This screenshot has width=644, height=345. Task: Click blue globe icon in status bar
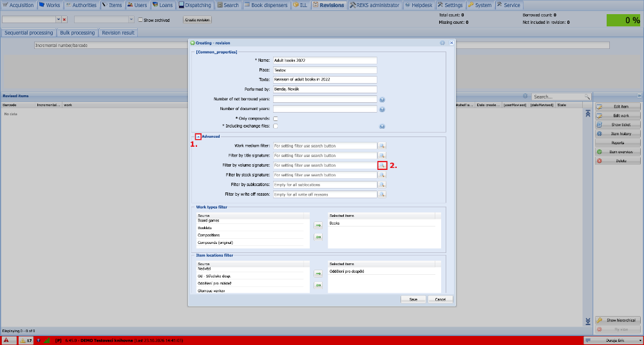pyautogui.click(x=39, y=340)
